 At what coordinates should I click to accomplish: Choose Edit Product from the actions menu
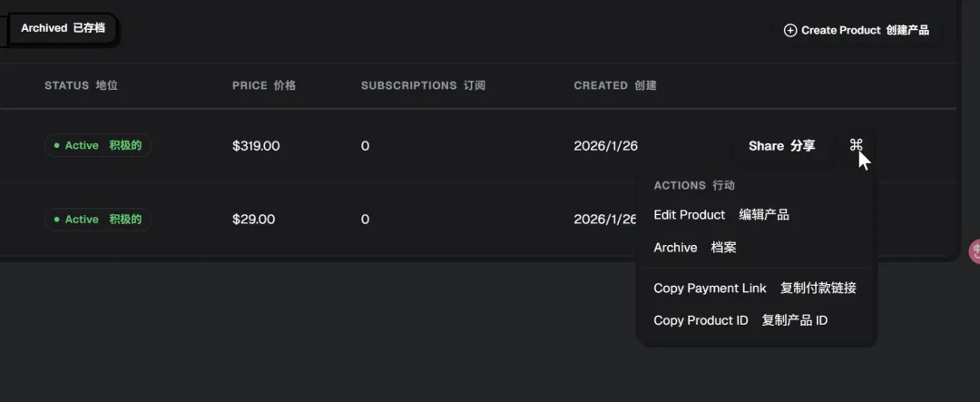click(720, 215)
